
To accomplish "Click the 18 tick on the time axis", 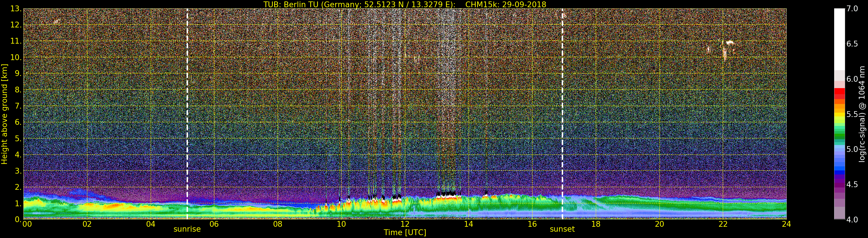I will 596,224.
